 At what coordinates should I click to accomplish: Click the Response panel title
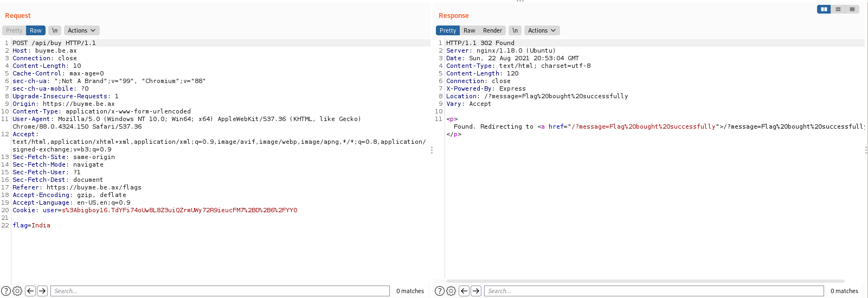[x=454, y=16]
